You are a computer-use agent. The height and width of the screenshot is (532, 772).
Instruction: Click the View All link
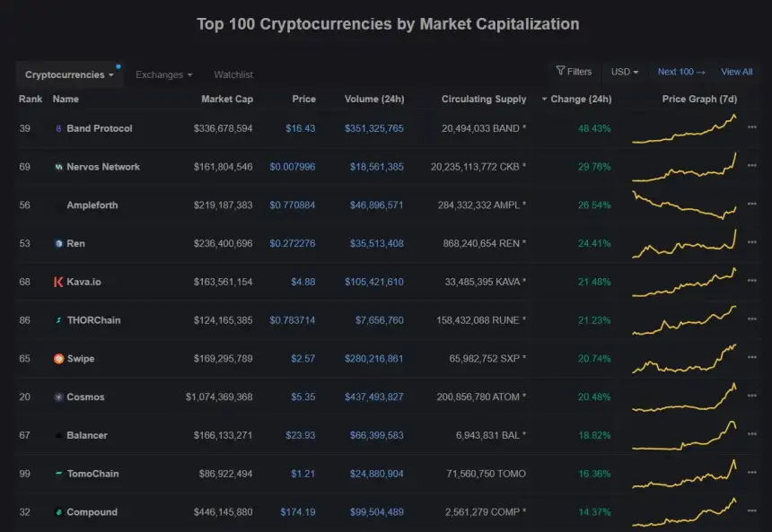[737, 72]
